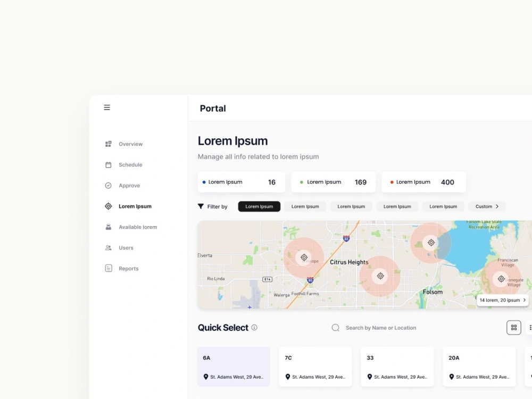This screenshot has width=532, height=399.
Task: Open the Reports page
Action: click(x=129, y=268)
